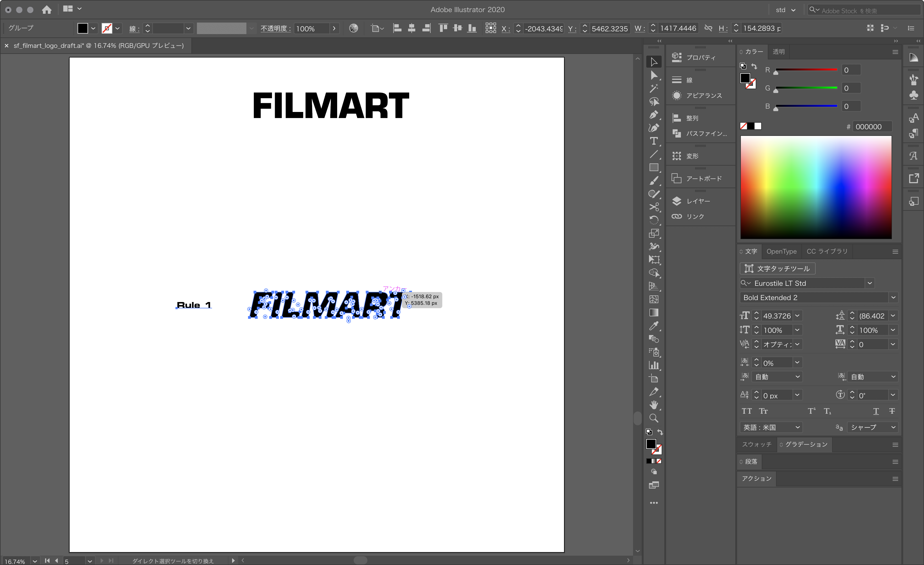This screenshot has height=565, width=924.
Task: Switch to OpenType tab
Action: click(x=781, y=251)
